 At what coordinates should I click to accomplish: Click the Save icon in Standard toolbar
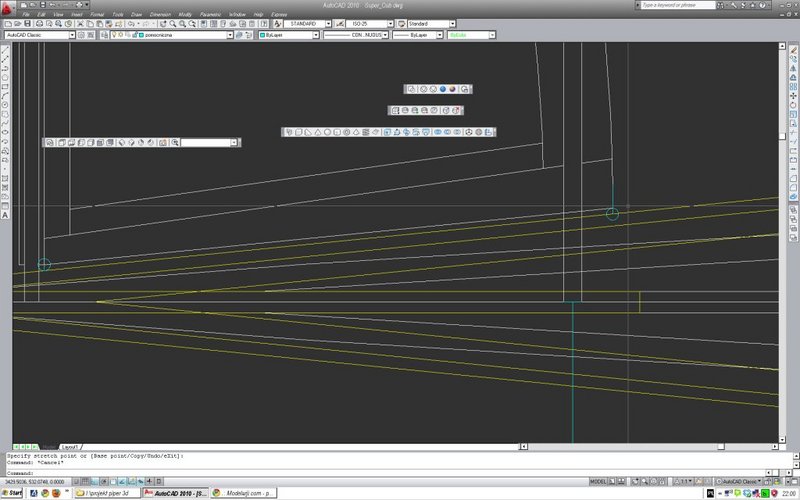28,24
